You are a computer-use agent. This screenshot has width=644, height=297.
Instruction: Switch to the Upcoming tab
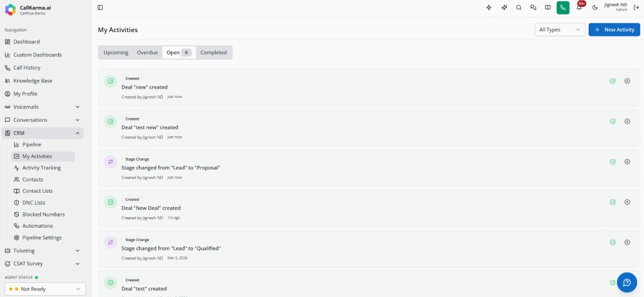click(x=116, y=53)
